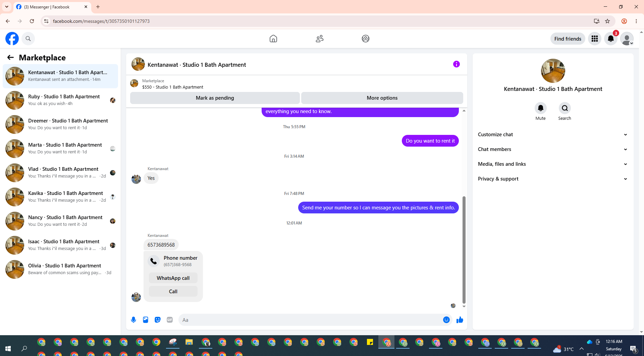Open More options for the listing
This screenshot has width=644, height=356.
pyautogui.click(x=382, y=98)
